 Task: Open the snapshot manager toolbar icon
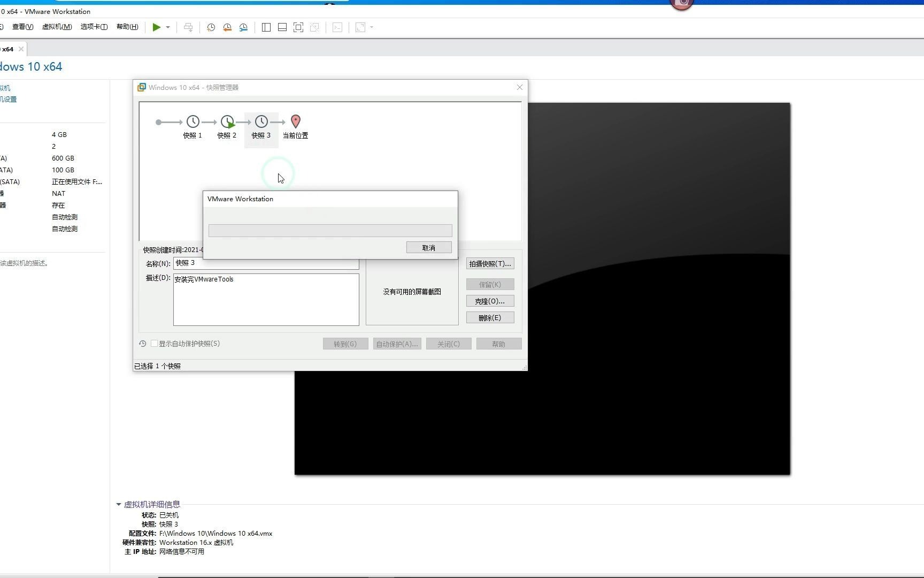(x=243, y=27)
